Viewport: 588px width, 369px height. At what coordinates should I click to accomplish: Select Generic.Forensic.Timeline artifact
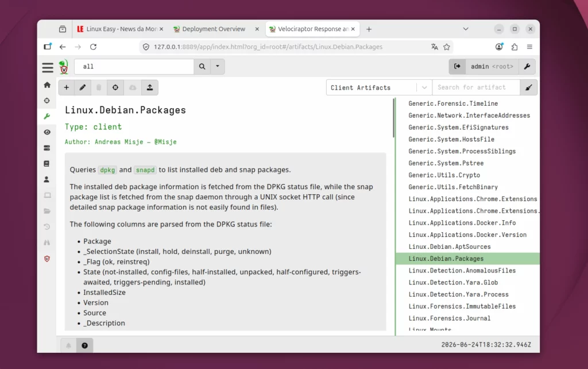pyautogui.click(x=453, y=103)
